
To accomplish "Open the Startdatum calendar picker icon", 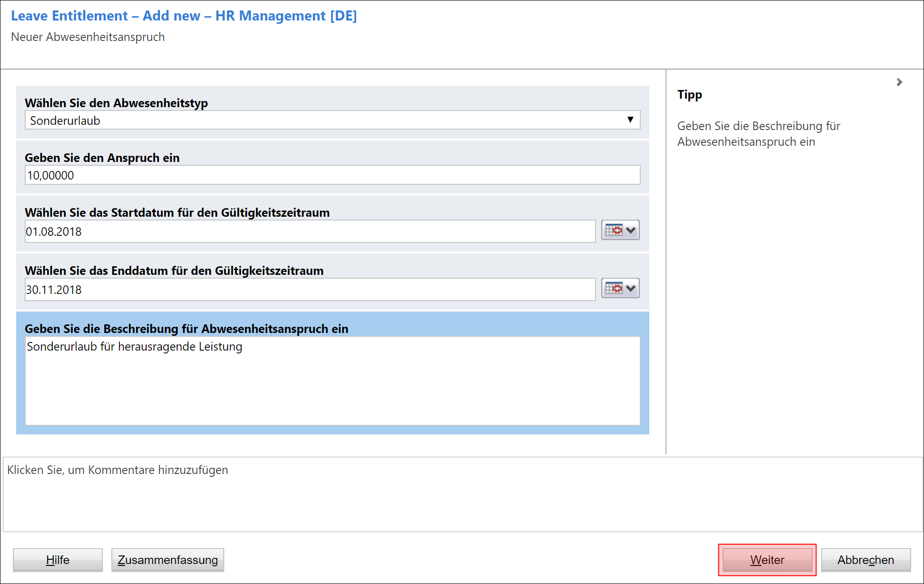I will [614, 231].
